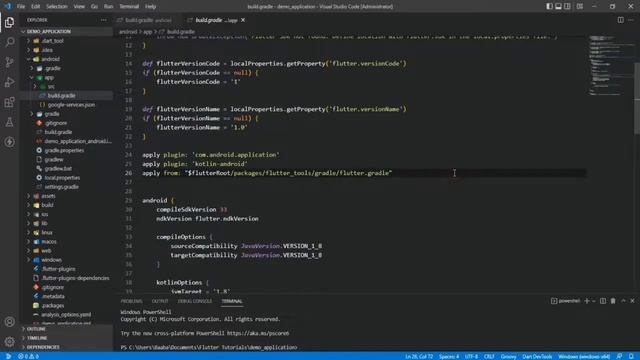
Task: Toggle the secondary side bar layout button
Action: [567, 7]
